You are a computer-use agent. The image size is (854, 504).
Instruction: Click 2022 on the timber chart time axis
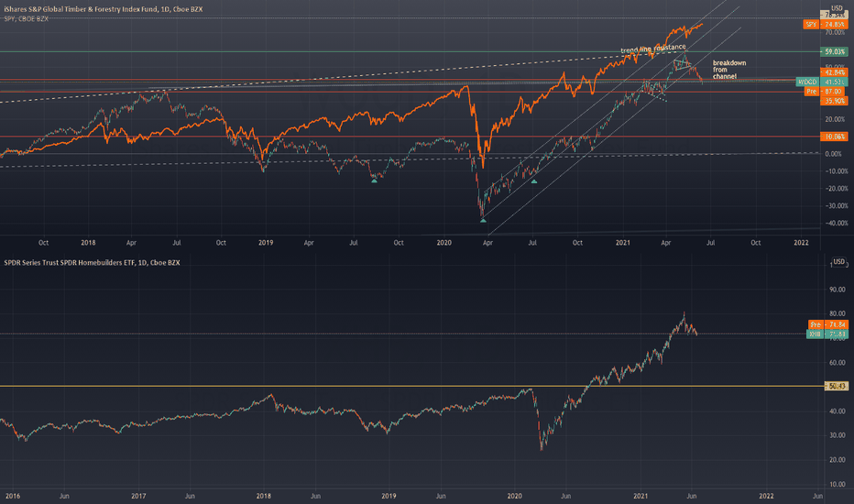pyautogui.click(x=801, y=243)
